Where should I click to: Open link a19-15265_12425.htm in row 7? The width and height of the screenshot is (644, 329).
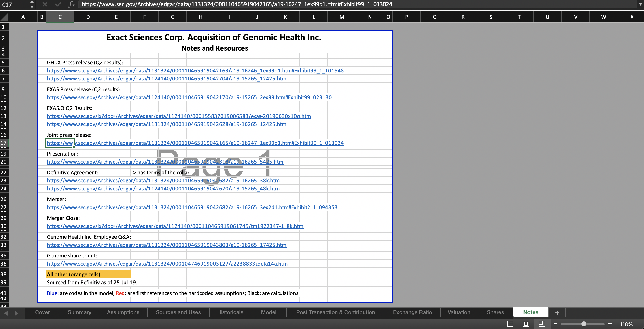(167, 78)
